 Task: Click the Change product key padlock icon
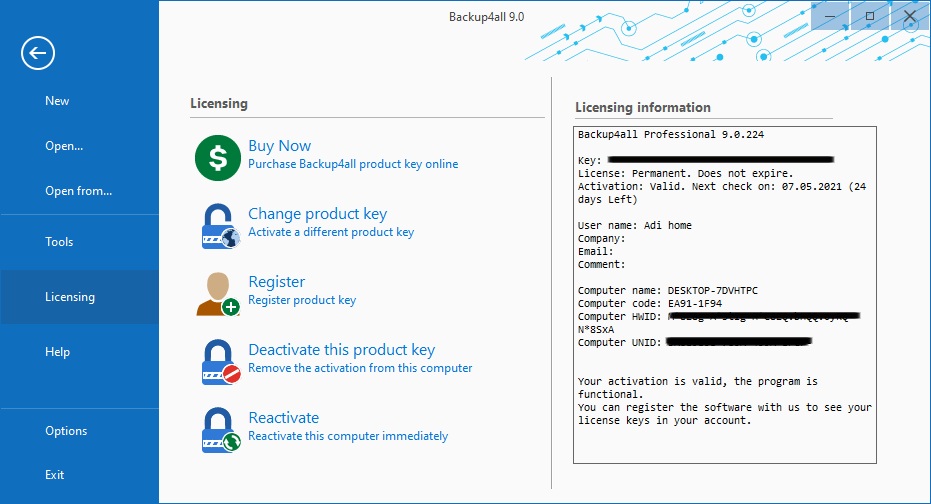[x=220, y=226]
